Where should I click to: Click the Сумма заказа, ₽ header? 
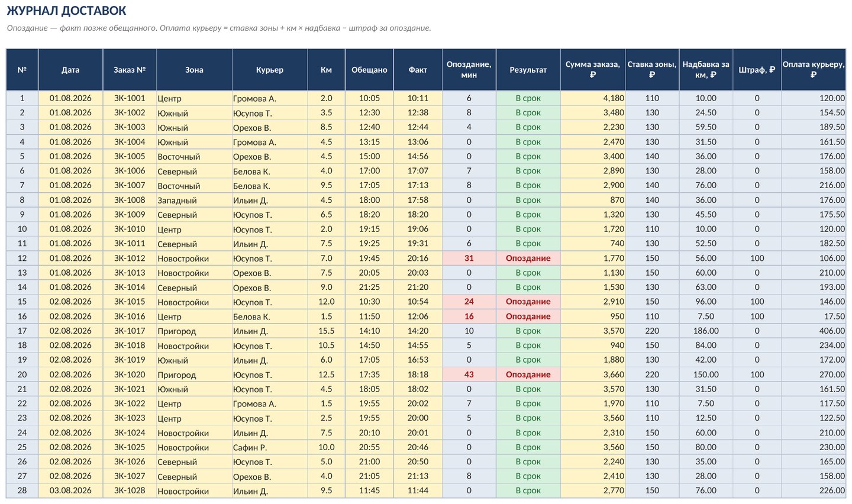tap(593, 70)
